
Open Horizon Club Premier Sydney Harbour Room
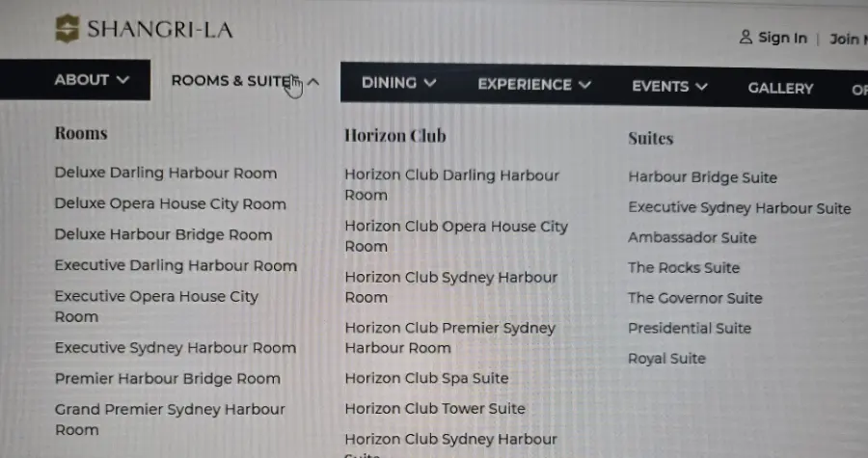coord(449,338)
